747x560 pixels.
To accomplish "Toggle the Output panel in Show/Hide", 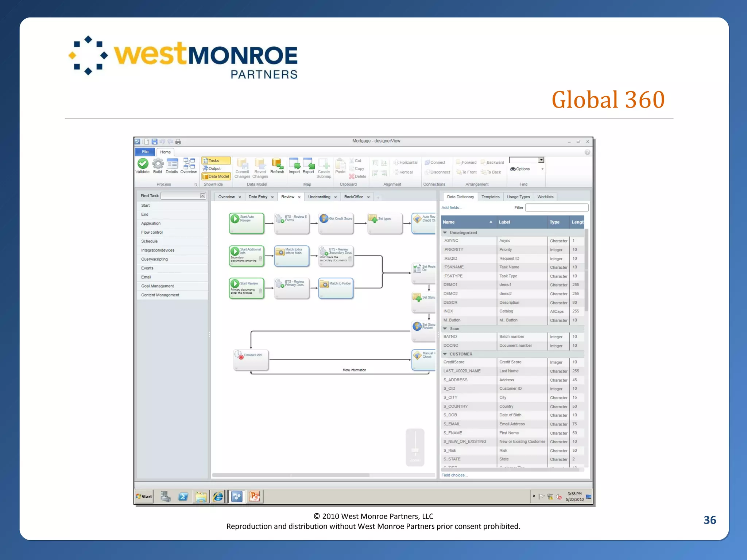I will [x=212, y=168].
